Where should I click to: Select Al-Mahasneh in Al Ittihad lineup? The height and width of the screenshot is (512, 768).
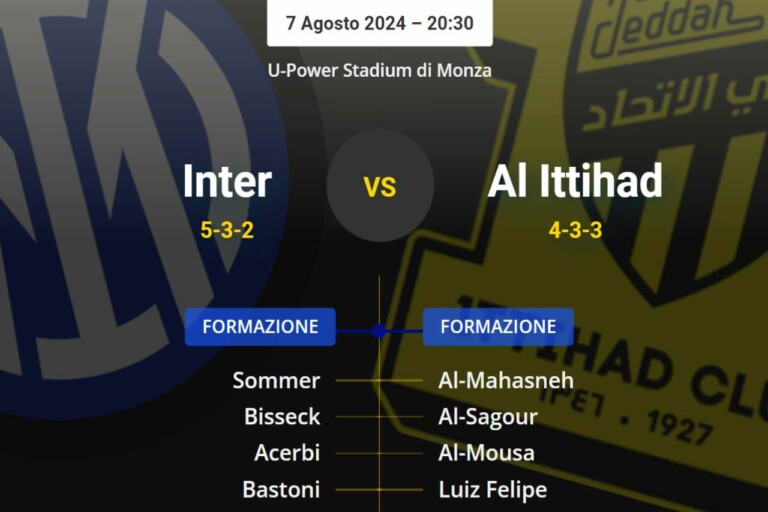(506, 380)
